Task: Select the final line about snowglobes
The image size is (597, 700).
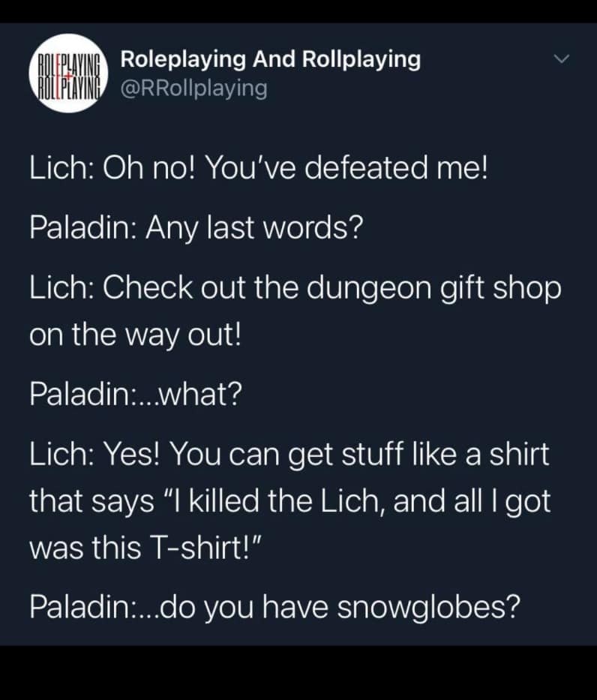Action: pyautogui.click(x=274, y=607)
